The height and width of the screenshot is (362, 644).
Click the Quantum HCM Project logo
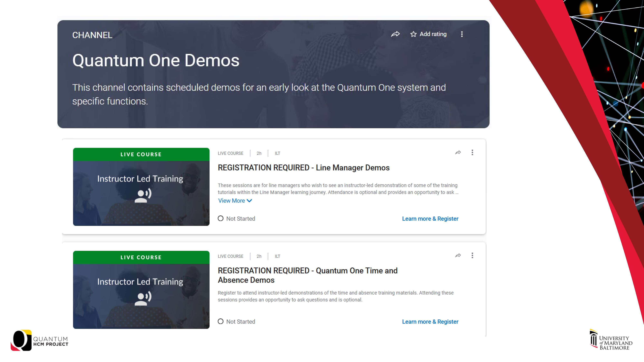tap(39, 340)
